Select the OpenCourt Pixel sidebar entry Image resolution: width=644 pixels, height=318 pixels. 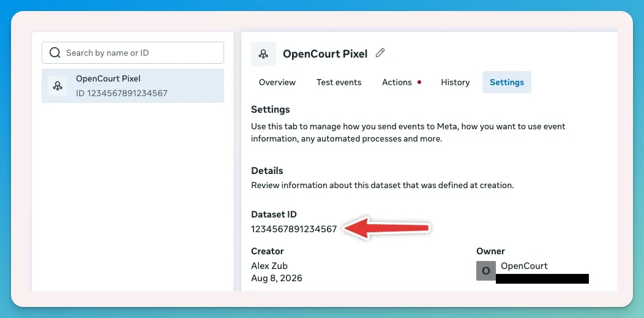point(133,85)
